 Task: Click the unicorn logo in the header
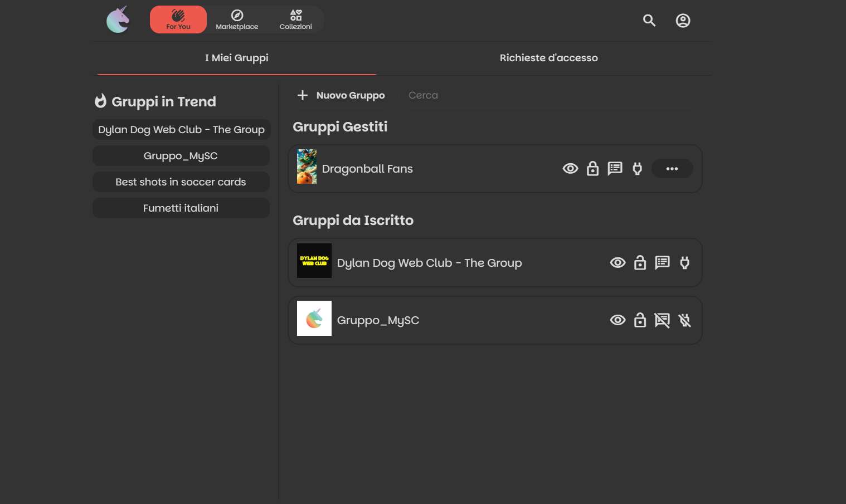tap(118, 19)
